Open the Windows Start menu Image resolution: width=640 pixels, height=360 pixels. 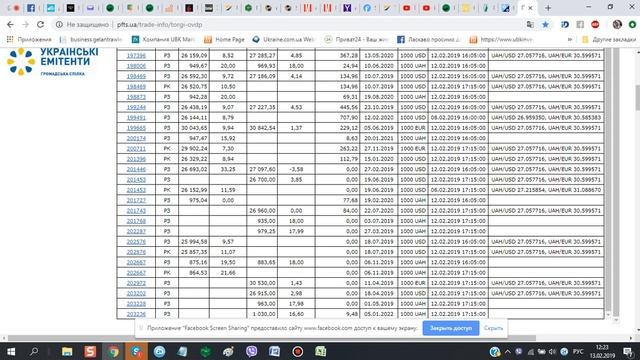[11, 351]
